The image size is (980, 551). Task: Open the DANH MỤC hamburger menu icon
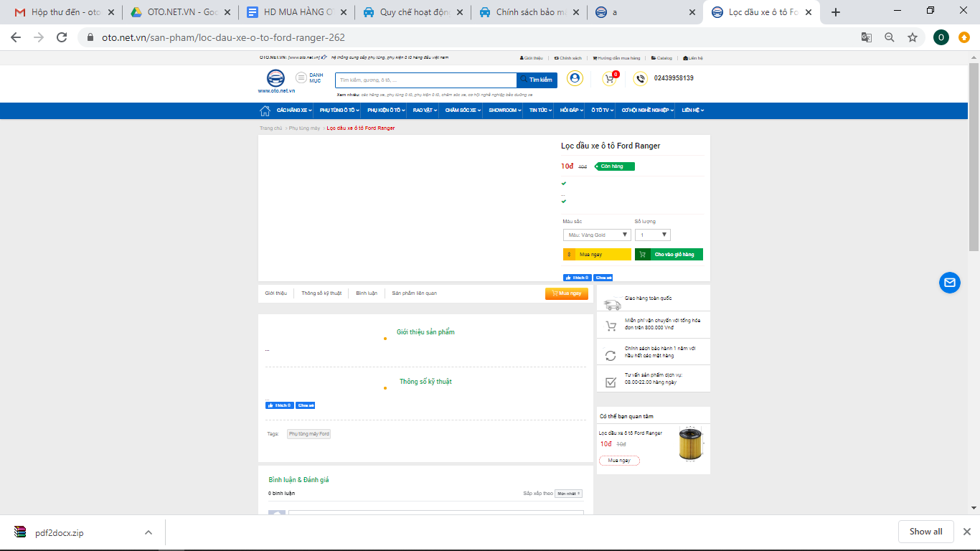[x=301, y=77]
